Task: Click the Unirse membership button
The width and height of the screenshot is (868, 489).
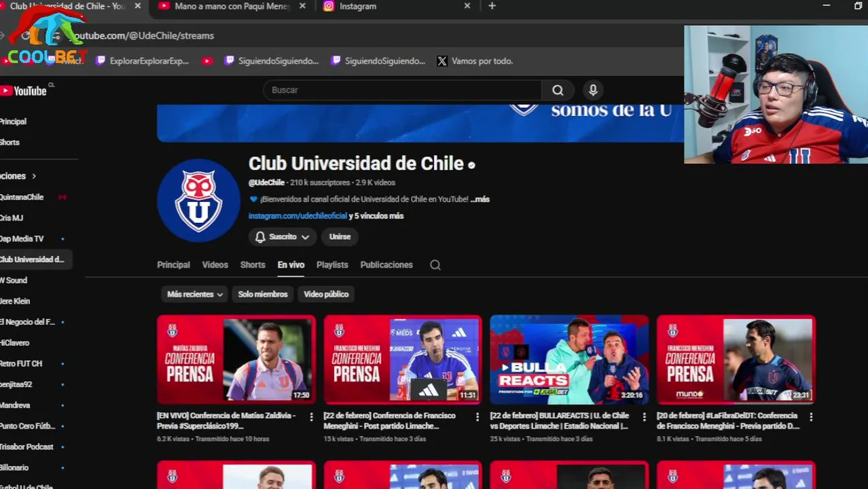Action: (x=340, y=236)
